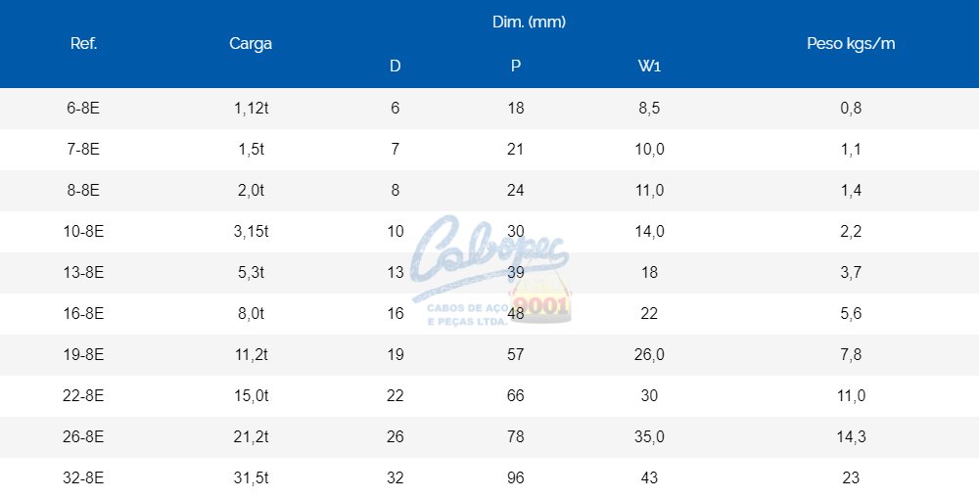Click the Peso kgs/m column header
This screenshot has height=498, width=980.
point(851,44)
